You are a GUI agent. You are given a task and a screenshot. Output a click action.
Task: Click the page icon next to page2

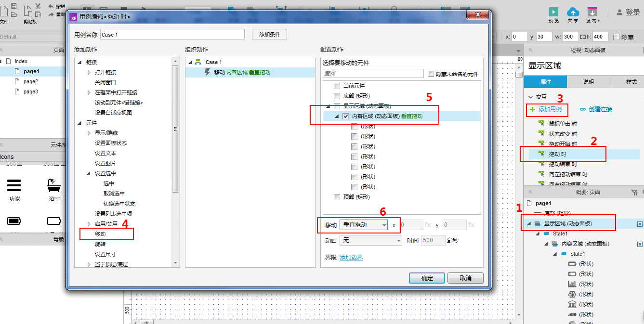(x=17, y=81)
